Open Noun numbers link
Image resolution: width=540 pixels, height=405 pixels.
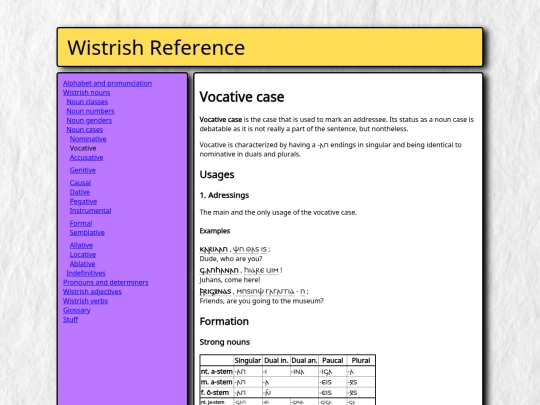(90, 111)
